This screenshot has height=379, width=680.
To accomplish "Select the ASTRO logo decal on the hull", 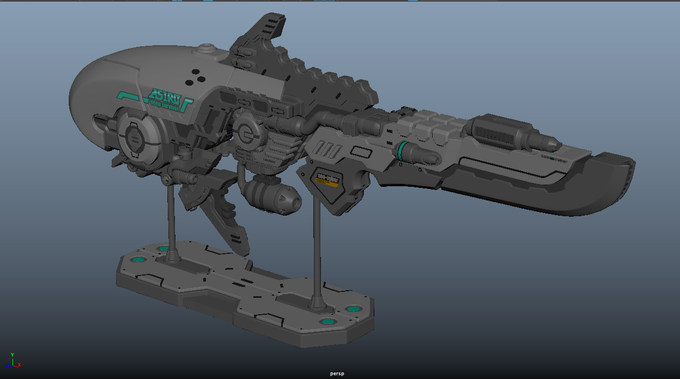I will [x=164, y=100].
